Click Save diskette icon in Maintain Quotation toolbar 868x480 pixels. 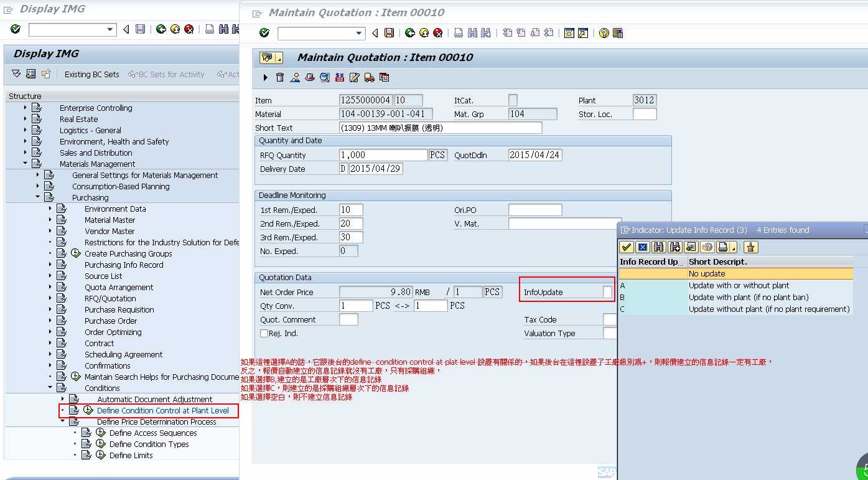pyautogui.click(x=390, y=33)
